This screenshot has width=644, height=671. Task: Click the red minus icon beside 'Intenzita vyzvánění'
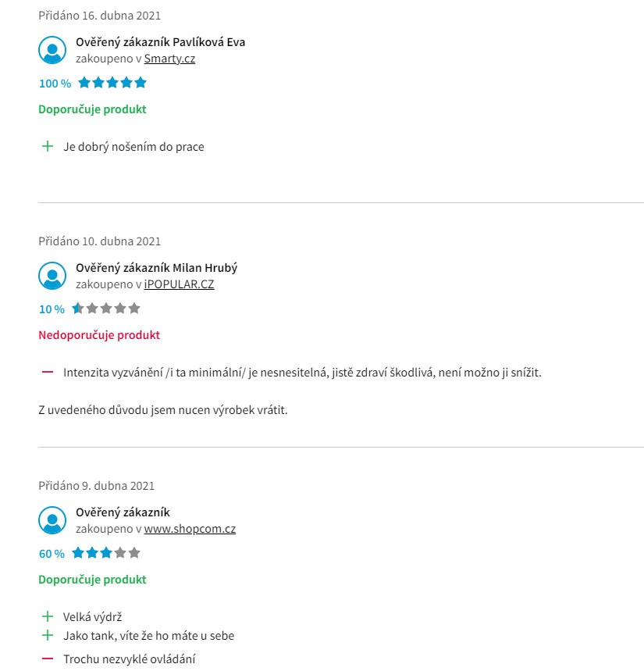click(48, 372)
